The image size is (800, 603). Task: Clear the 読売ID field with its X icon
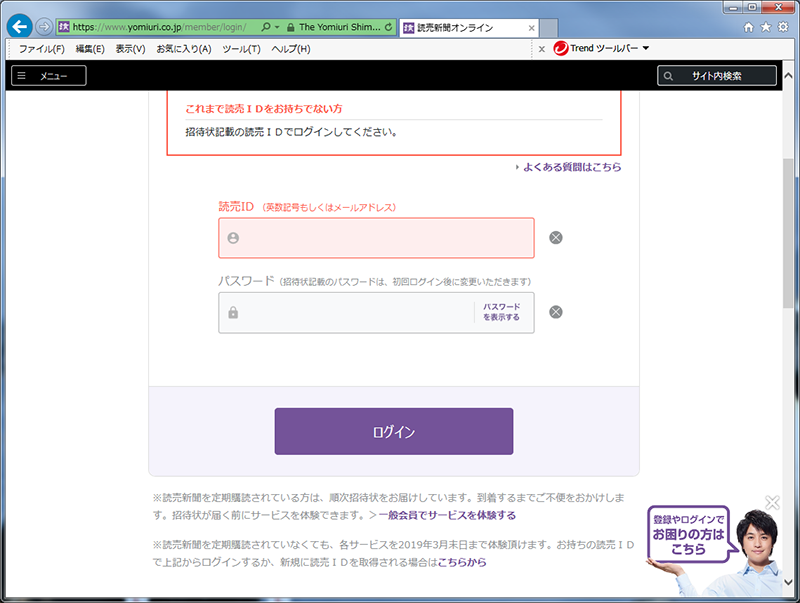556,238
